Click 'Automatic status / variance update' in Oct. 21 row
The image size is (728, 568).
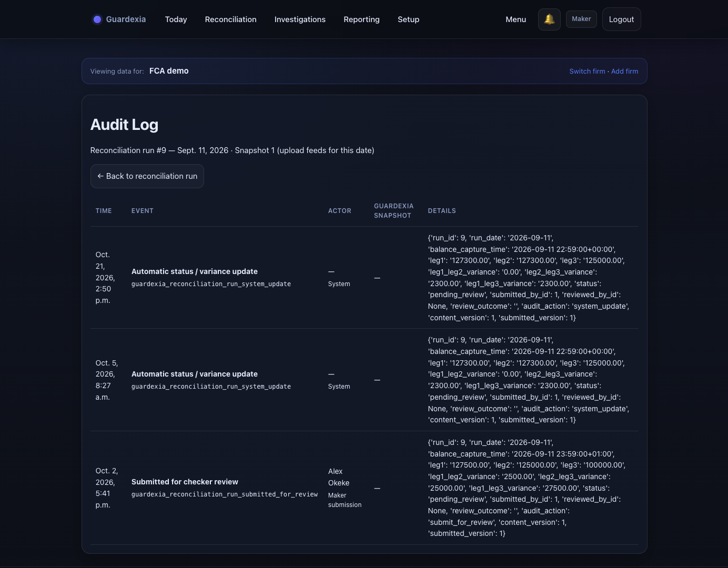[195, 271]
